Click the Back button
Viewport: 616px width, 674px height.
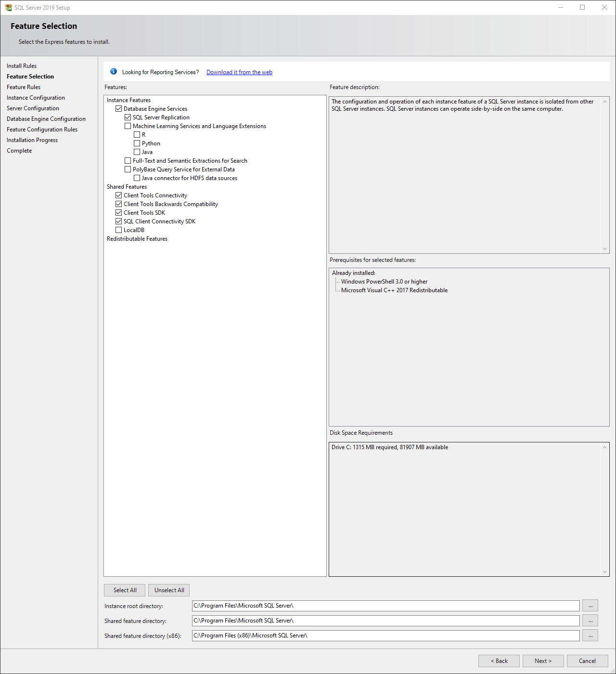(499, 661)
